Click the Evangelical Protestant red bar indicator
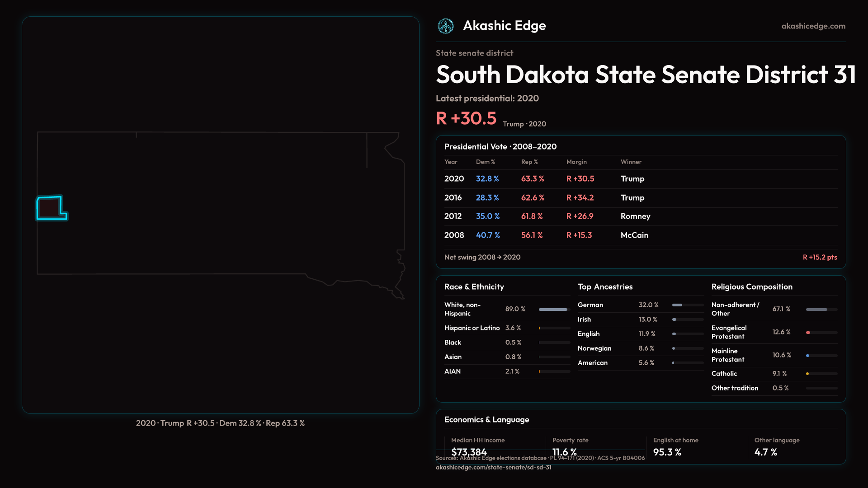This screenshot has height=488, width=868. pos(808,333)
